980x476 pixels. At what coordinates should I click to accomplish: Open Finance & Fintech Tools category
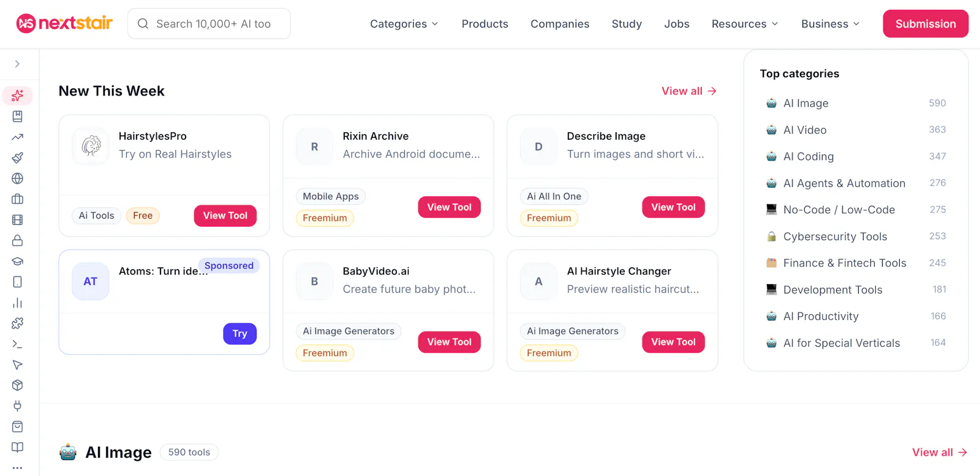(856, 263)
